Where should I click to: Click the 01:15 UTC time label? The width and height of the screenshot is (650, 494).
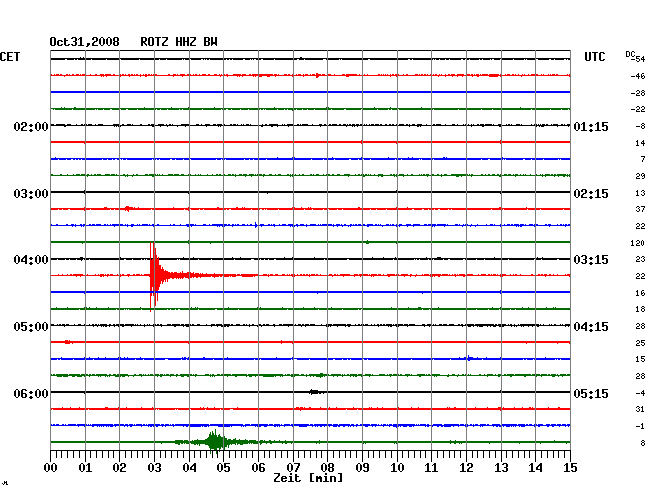point(591,126)
